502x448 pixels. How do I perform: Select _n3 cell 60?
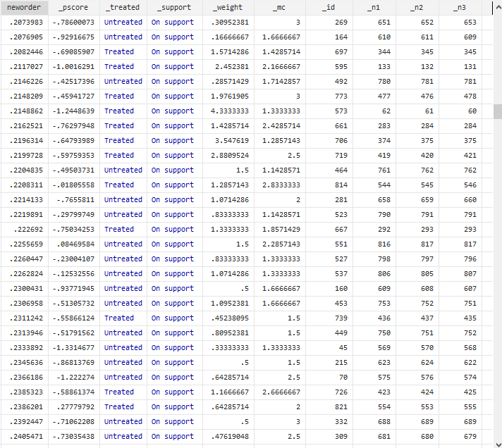click(460, 111)
